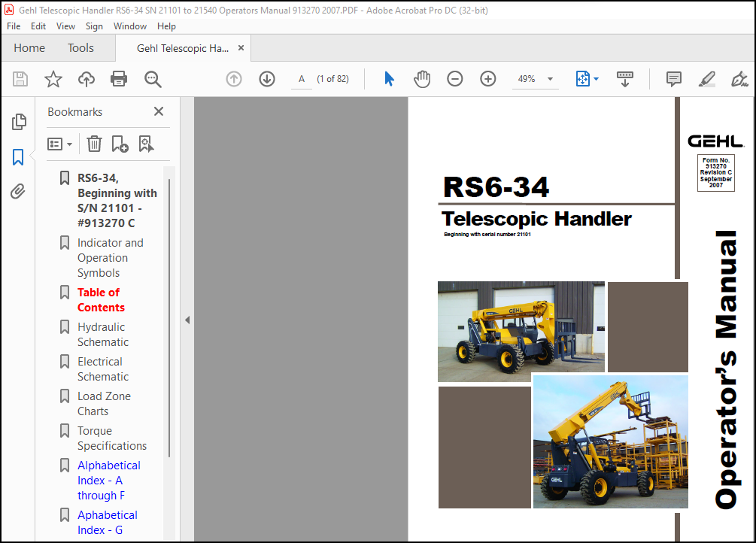Click the 49% zoom value field
Image resolution: width=756 pixels, height=543 pixels.
click(x=526, y=79)
